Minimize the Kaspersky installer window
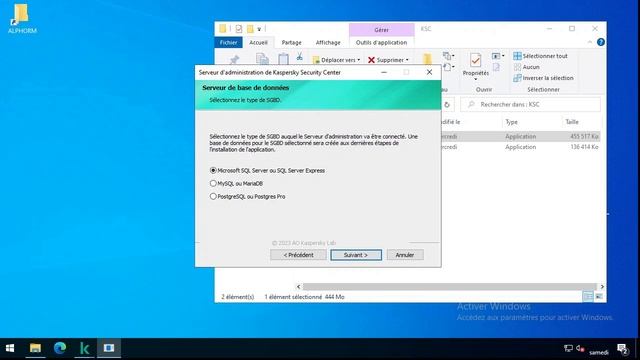 coord(384,72)
